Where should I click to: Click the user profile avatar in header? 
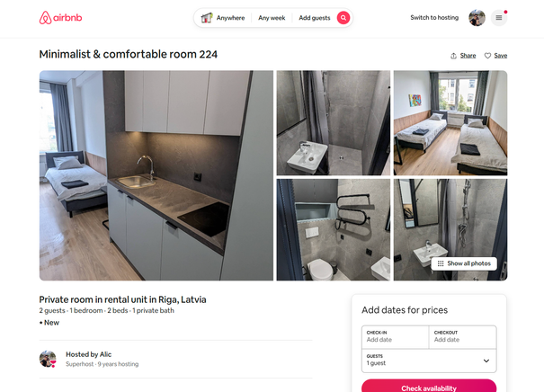pos(477,18)
